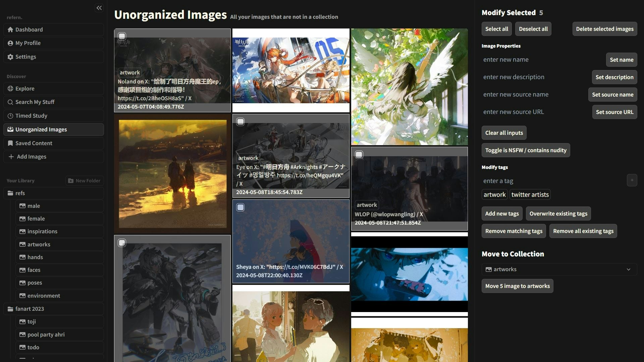Click Delete selected images button
Image resolution: width=644 pixels, height=362 pixels.
pos(604,29)
